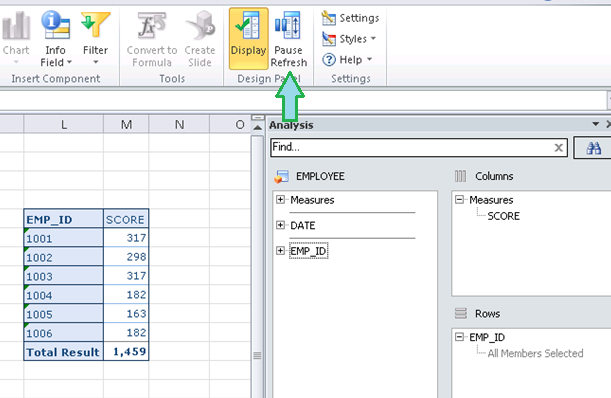Screen dimensions: 611x398
Task: Select column N header
Action: (x=179, y=124)
